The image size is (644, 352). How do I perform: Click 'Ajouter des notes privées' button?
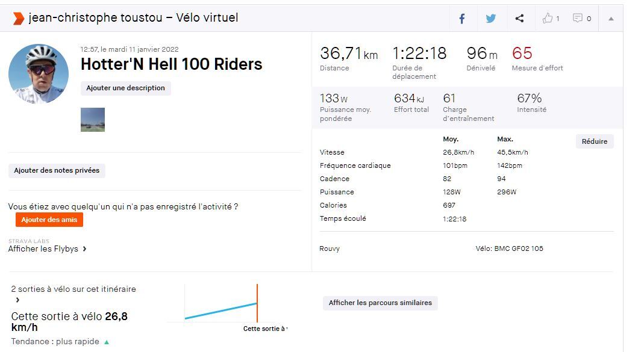click(x=57, y=171)
